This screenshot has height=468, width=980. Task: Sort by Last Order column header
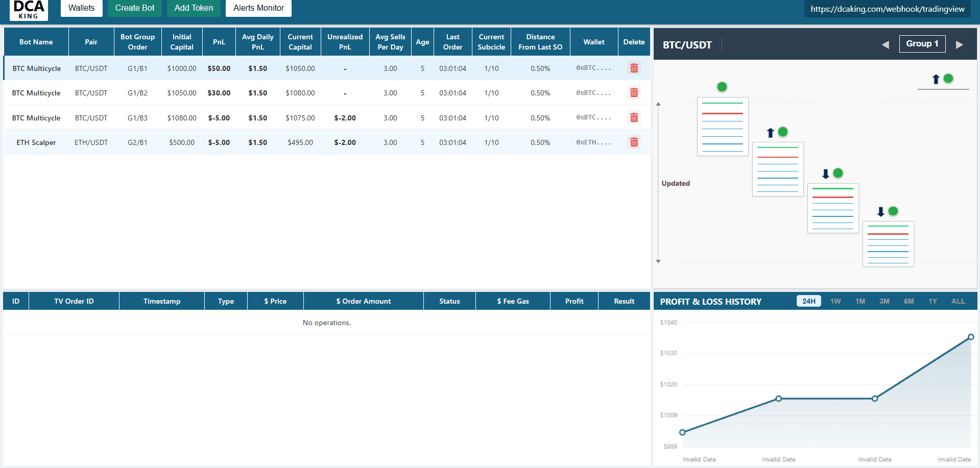click(453, 42)
